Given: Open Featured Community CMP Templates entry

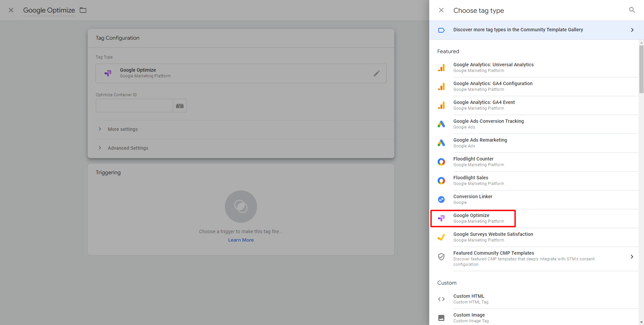Looking at the screenshot, I should (534, 259).
